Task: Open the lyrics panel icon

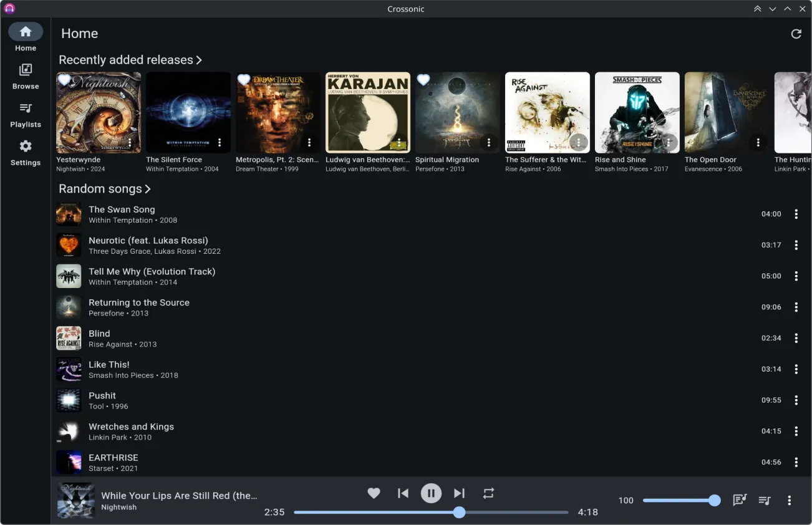Action: tap(740, 500)
